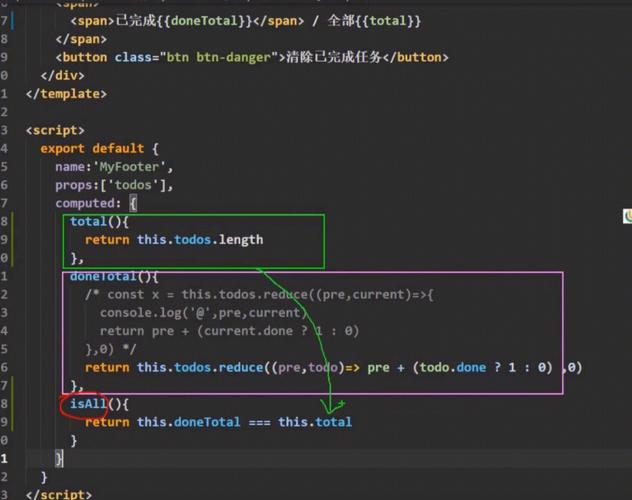Click the 'isAll' method name
Viewport: 632px width, 500px height.
coord(88,404)
